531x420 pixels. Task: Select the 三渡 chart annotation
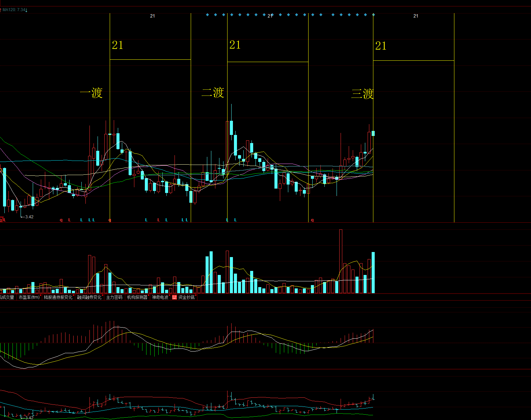pos(363,94)
